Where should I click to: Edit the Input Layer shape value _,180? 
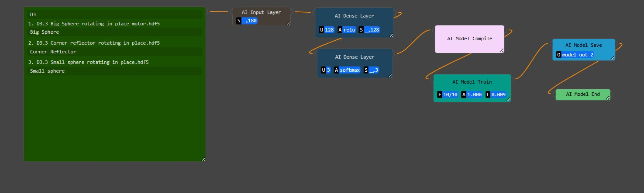(249, 21)
